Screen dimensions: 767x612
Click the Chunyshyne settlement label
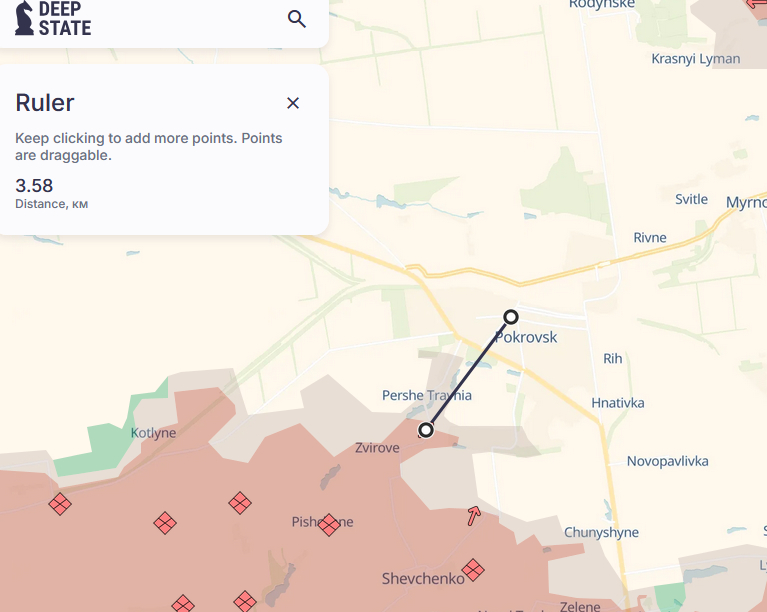601,533
